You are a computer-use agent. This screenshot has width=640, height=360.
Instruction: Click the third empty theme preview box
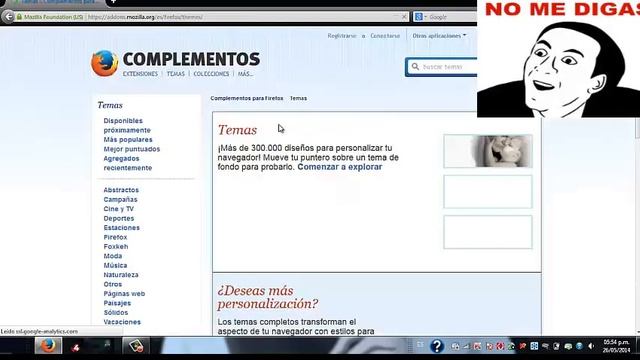click(488, 232)
